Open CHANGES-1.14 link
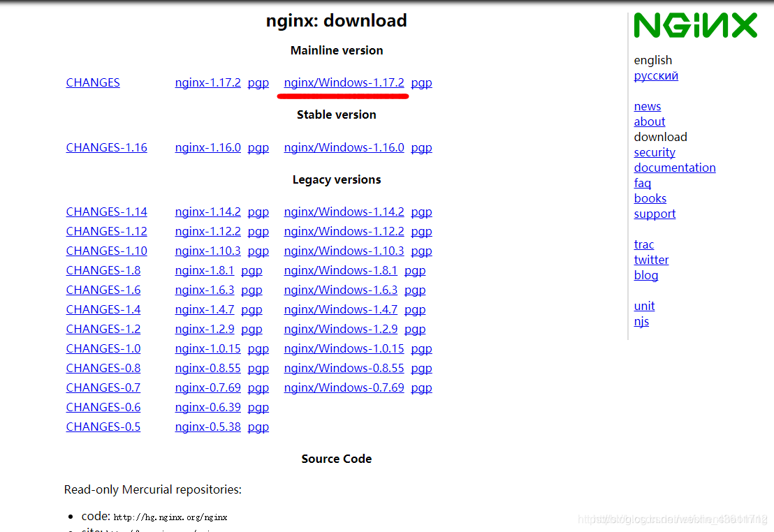The height and width of the screenshot is (532, 774). coord(107,212)
